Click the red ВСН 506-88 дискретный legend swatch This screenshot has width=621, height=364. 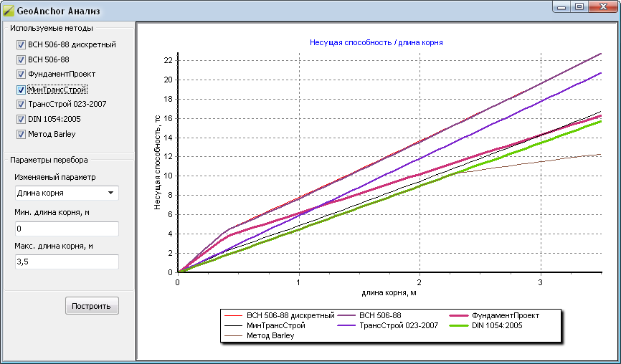(x=233, y=315)
